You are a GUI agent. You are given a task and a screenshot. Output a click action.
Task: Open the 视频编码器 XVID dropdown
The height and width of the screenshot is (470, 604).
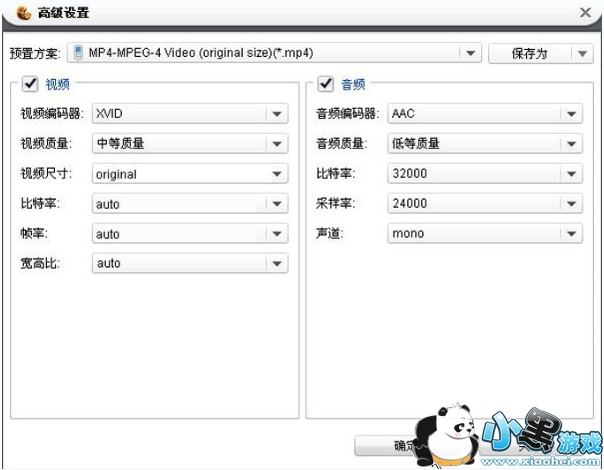click(x=190, y=114)
